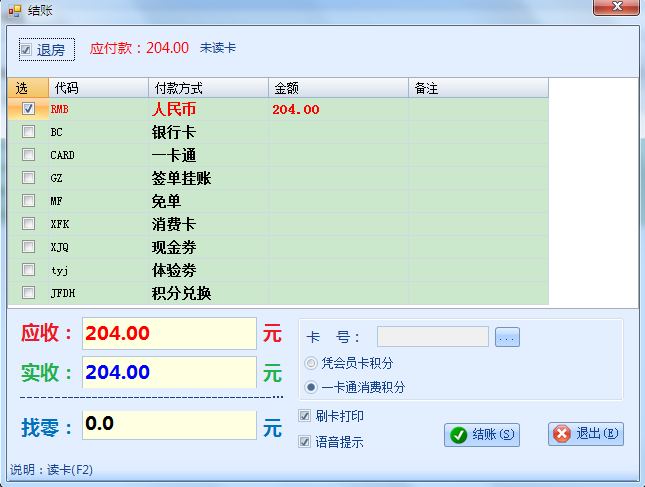Image resolution: width=645 pixels, height=487 pixels.
Task: Click the 选 column header
Action: (28, 88)
